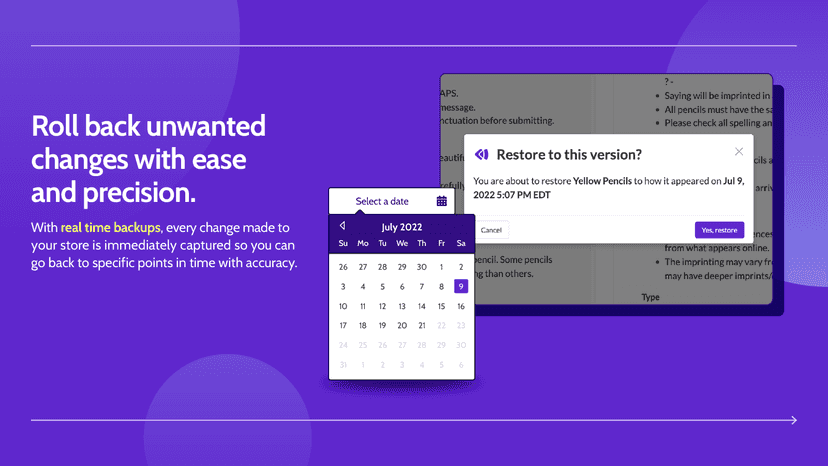
Task: Click the 'Sa' weekday column header
Action: coord(461,243)
